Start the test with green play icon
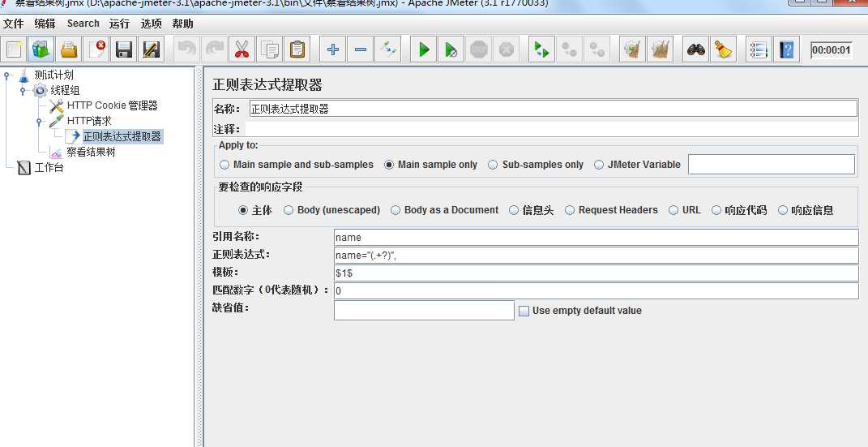 424,49
